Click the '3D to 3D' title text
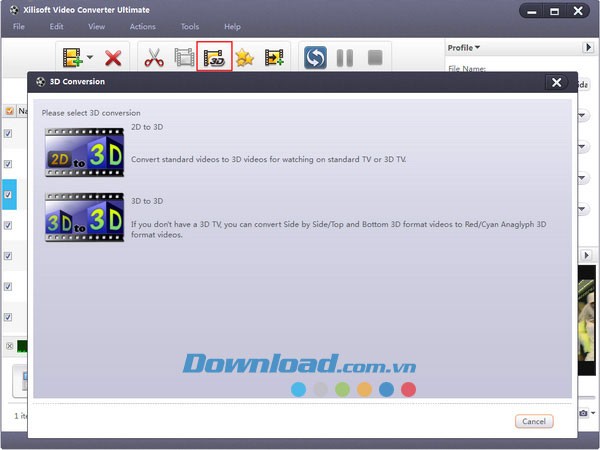The width and height of the screenshot is (600, 450). point(147,201)
